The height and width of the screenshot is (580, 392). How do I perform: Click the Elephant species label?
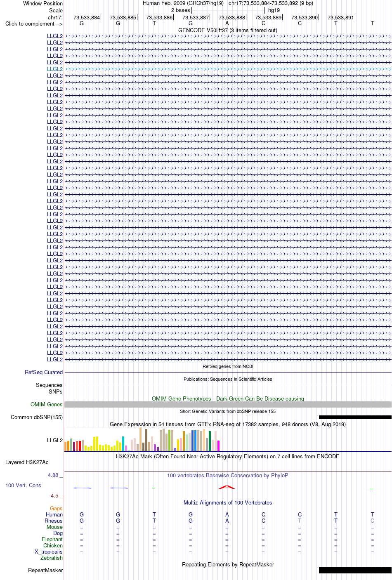pyautogui.click(x=52, y=540)
